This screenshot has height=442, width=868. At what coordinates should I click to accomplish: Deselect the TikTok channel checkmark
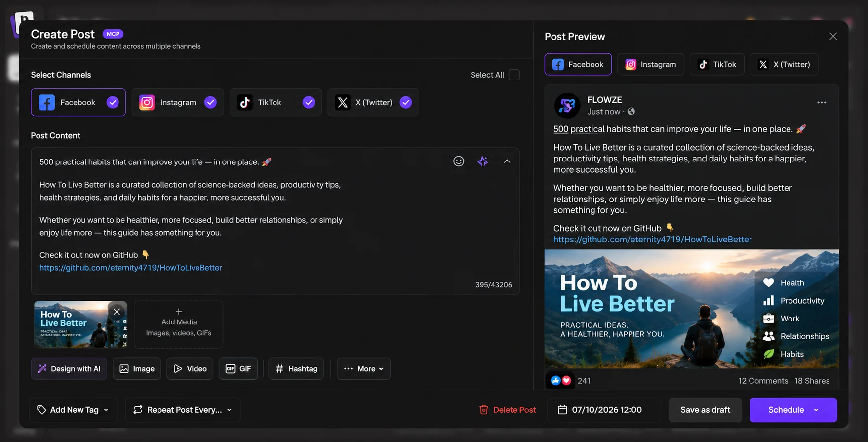click(309, 102)
